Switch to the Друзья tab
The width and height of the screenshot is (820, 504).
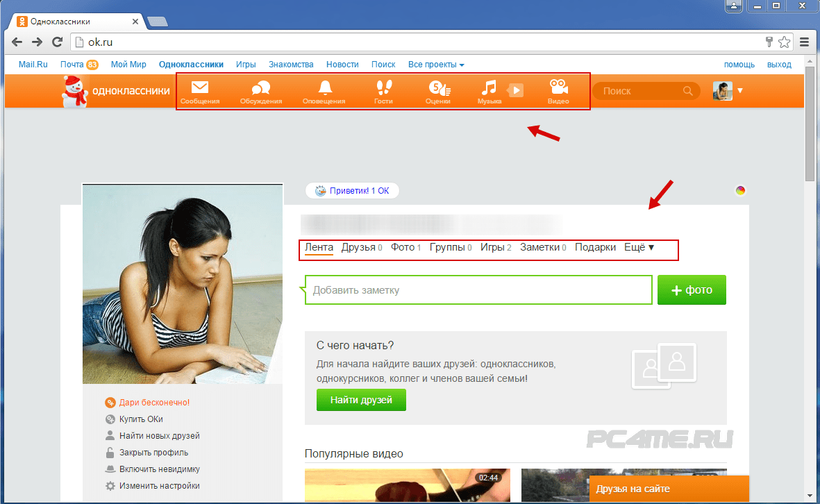(x=358, y=247)
